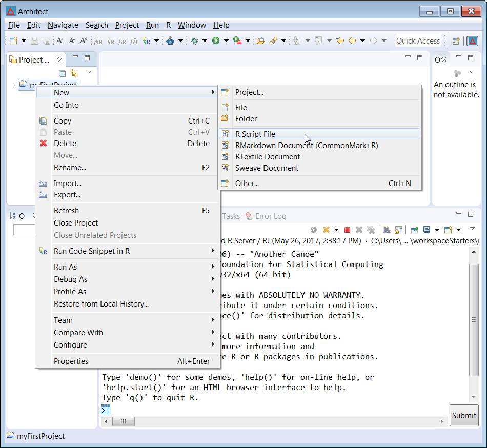Click the Save toolbar icon
The height and width of the screenshot is (448, 487).
[x=34, y=40]
